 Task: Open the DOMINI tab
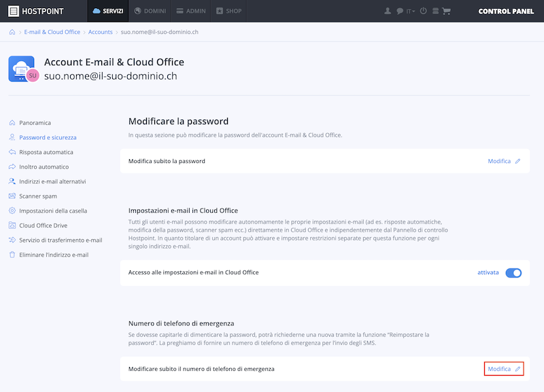coord(150,11)
